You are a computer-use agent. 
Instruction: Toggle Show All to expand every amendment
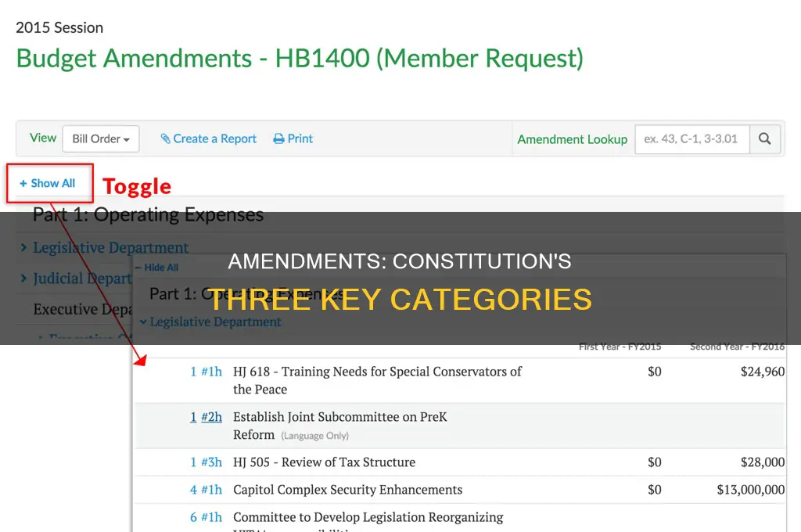pos(48,183)
